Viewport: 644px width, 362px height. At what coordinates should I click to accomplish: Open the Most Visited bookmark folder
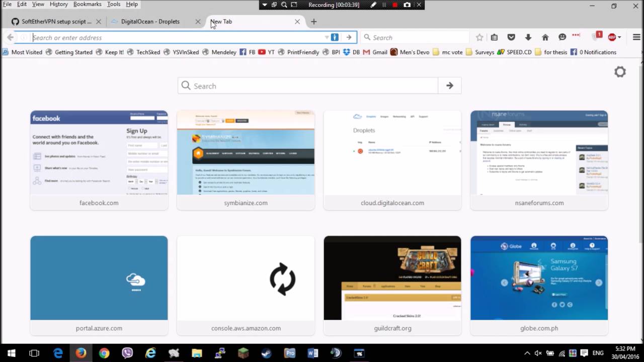tap(22, 52)
